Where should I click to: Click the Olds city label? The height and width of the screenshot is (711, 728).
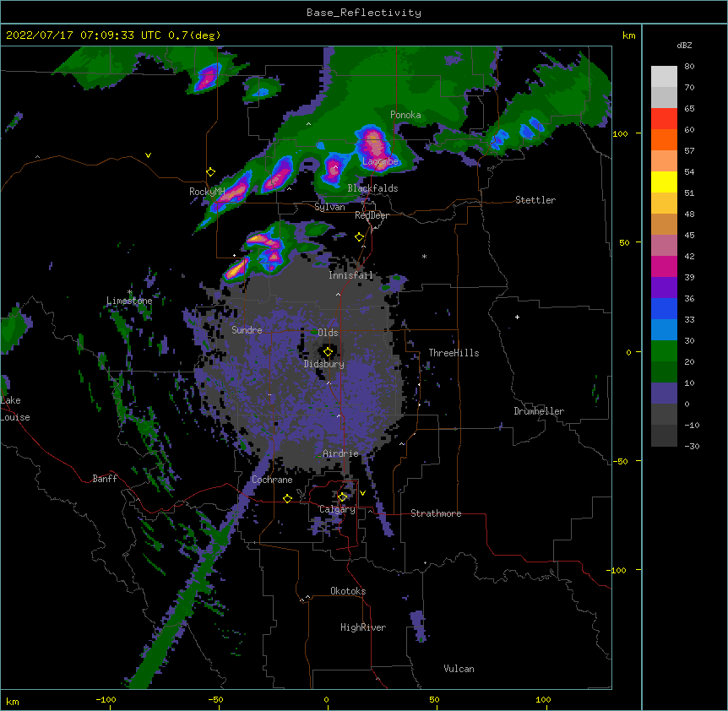[328, 333]
